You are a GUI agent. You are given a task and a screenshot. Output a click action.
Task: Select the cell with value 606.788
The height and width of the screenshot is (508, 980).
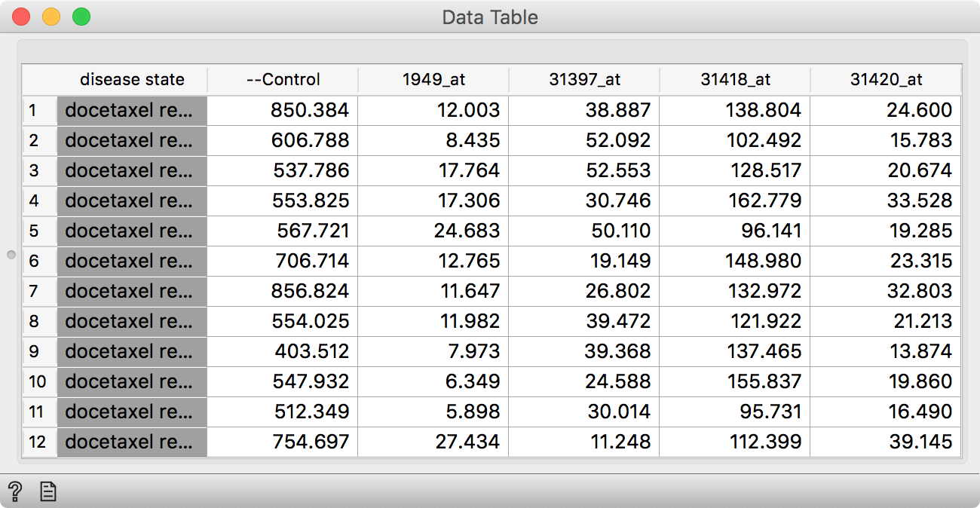tap(283, 140)
